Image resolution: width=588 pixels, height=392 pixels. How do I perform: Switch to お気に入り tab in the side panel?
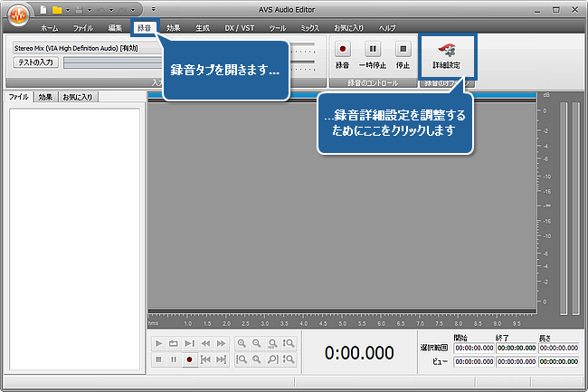78,97
